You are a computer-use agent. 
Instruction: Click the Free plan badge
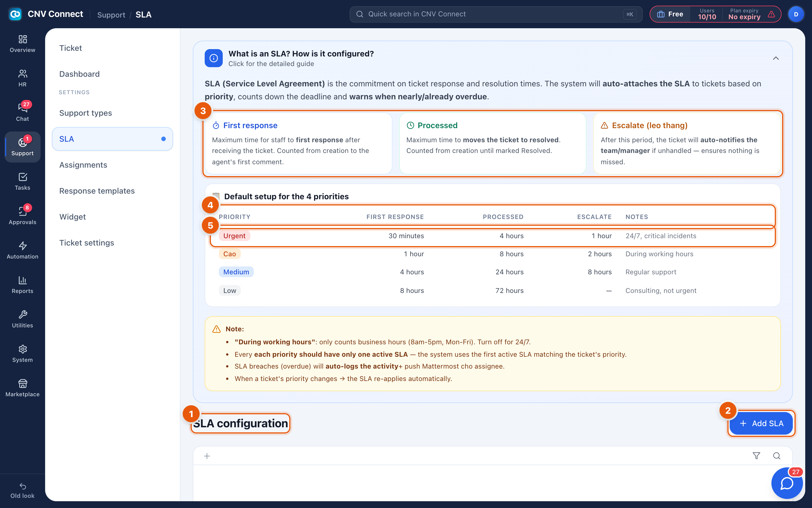[670, 14]
